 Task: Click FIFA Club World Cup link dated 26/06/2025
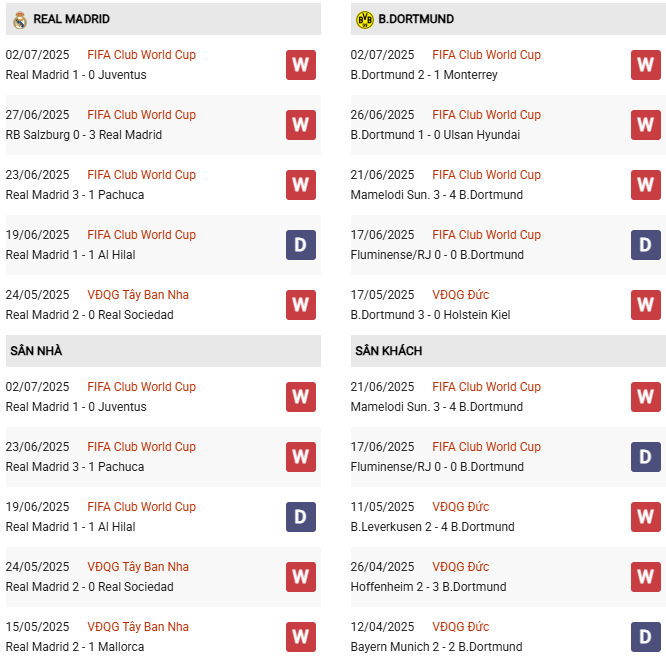pos(486,115)
